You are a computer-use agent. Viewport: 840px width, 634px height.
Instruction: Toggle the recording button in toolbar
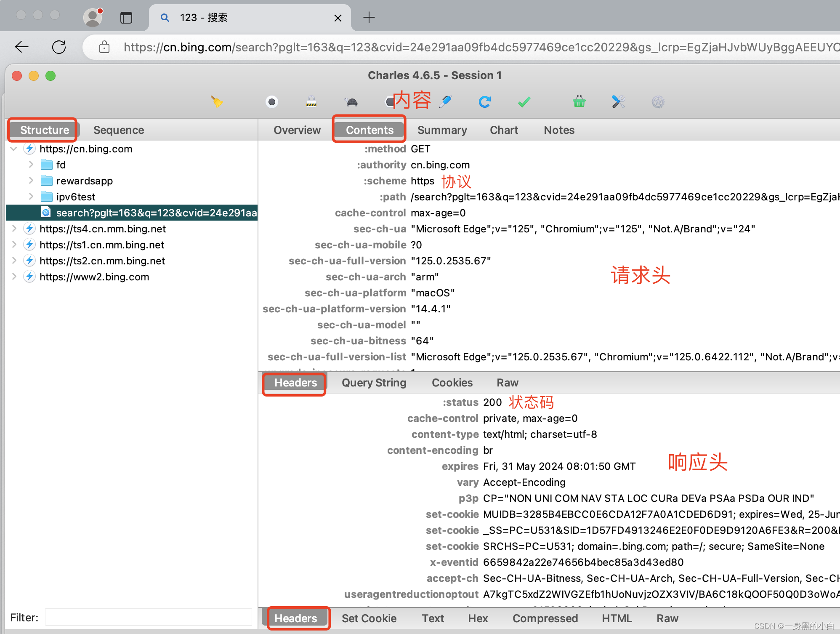point(272,102)
